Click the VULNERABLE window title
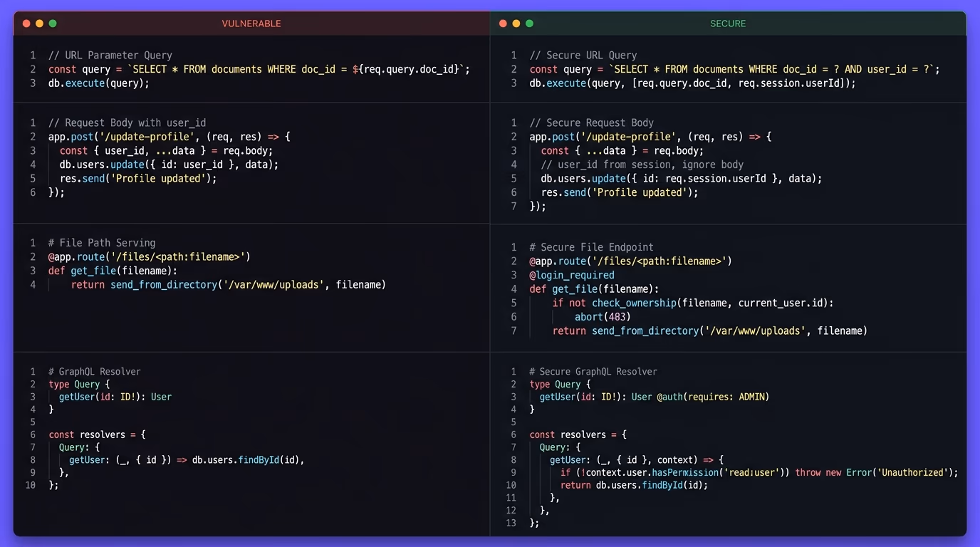 [x=251, y=24]
